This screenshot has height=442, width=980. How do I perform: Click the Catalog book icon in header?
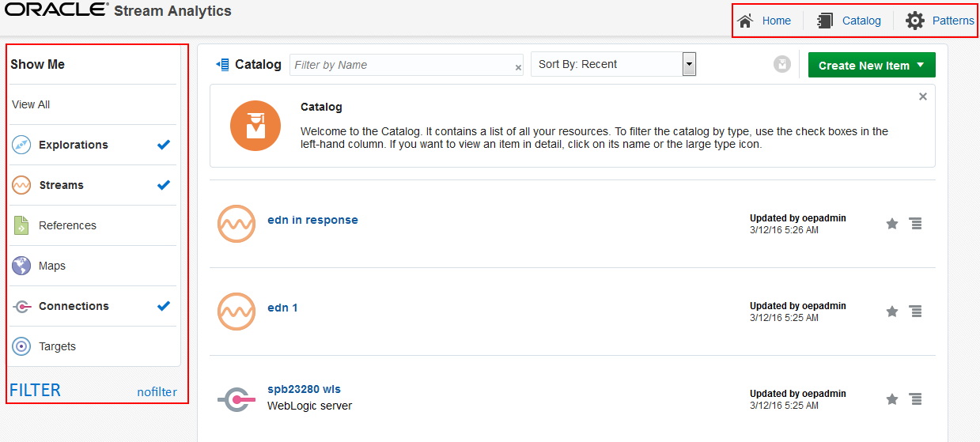click(x=825, y=21)
